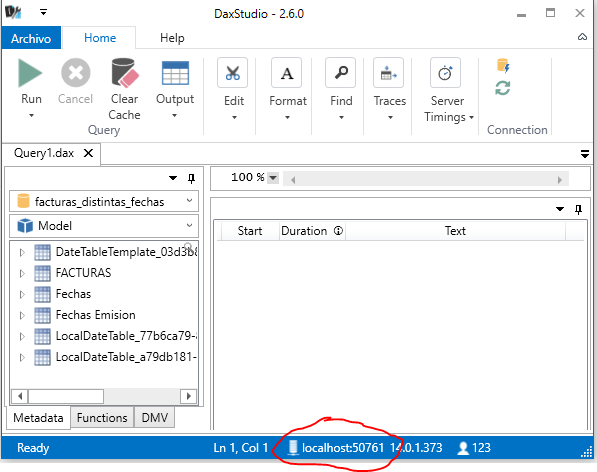Open the document tabs list dropdown
The width and height of the screenshot is (597, 472).
pos(585,154)
